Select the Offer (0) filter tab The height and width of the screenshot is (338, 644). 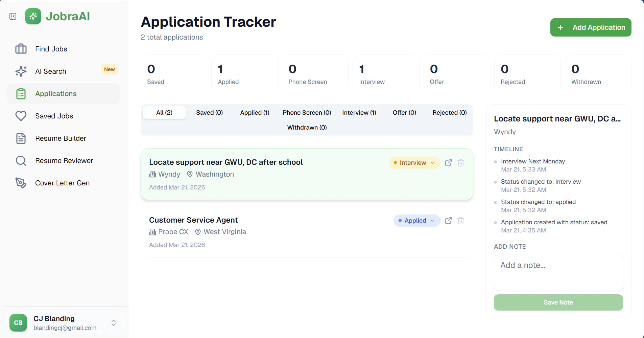(x=404, y=113)
